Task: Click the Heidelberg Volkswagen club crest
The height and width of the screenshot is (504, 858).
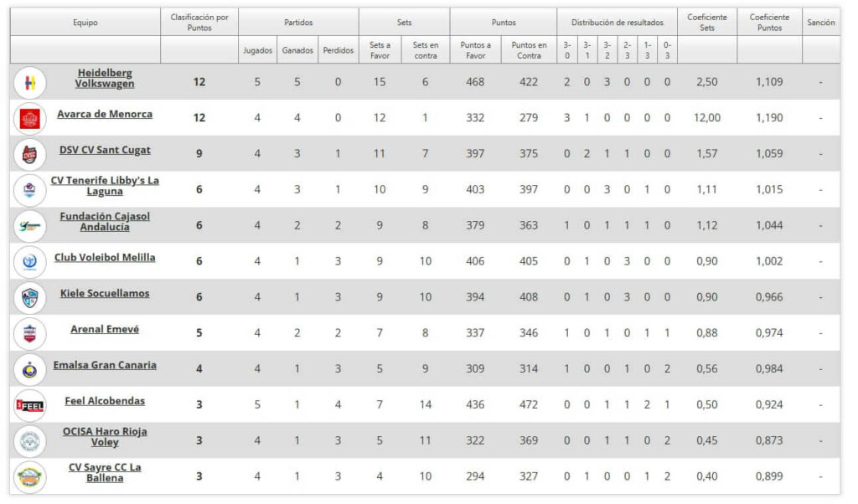Action: [x=29, y=80]
